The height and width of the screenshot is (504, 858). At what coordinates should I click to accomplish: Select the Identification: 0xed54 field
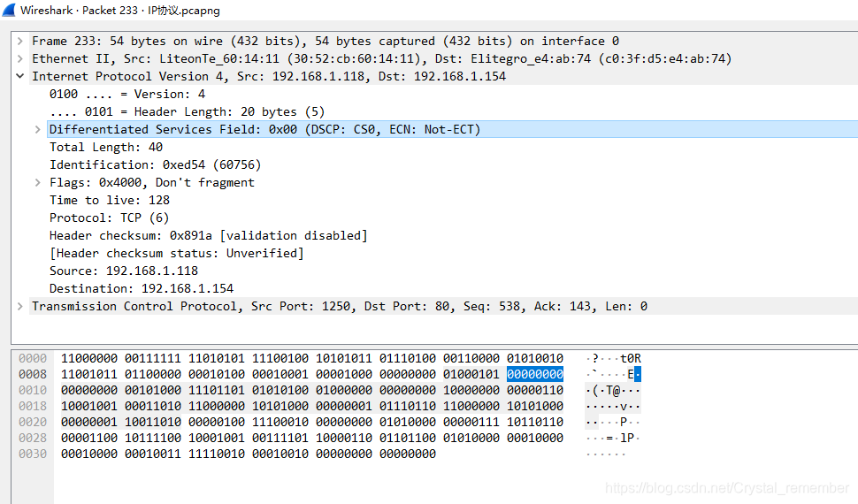[x=155, y=164]
